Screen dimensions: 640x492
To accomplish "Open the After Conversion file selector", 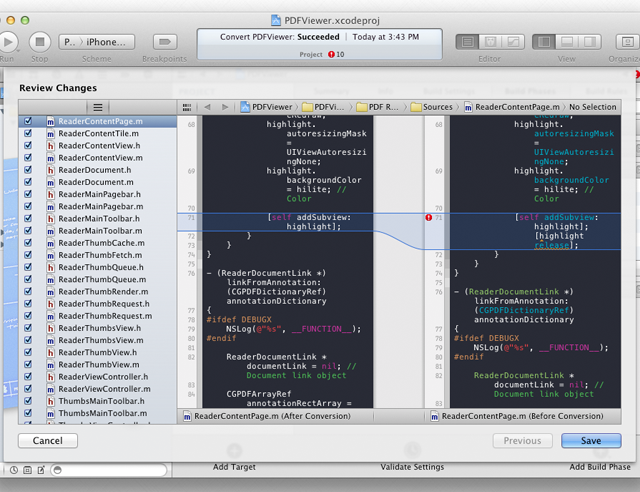I will click(x=267, y=416).
